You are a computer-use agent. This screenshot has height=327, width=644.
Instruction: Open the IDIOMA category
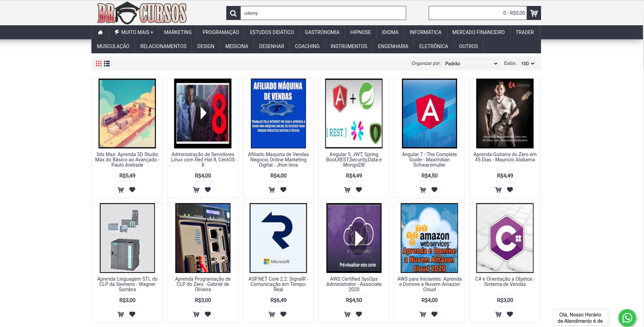pos(390,32)
